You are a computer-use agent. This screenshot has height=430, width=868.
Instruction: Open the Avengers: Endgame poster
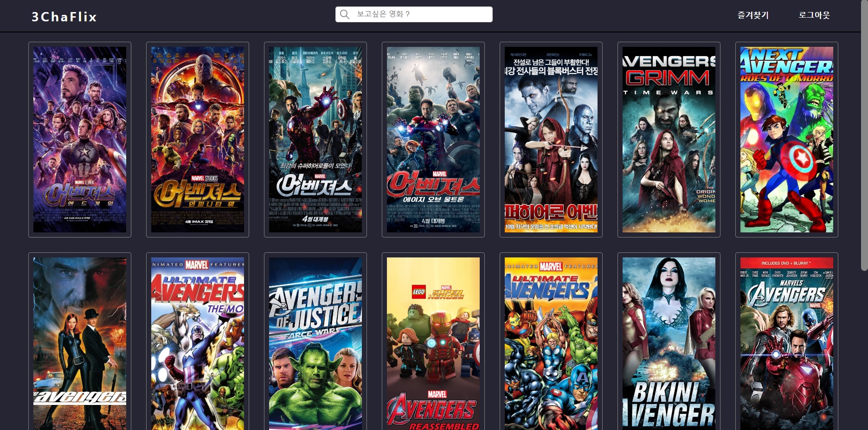[x=80, y=141]
